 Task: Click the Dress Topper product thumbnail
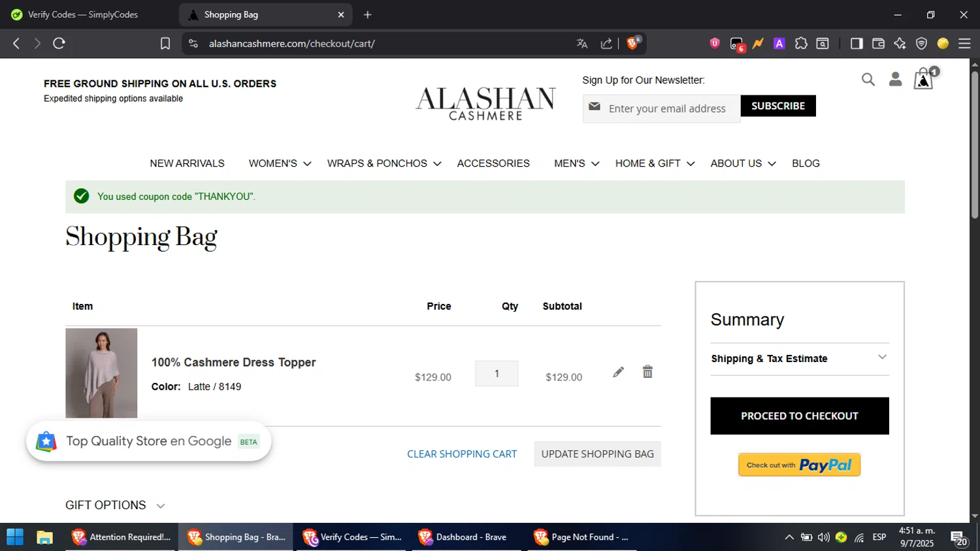(x=101, y=373)
